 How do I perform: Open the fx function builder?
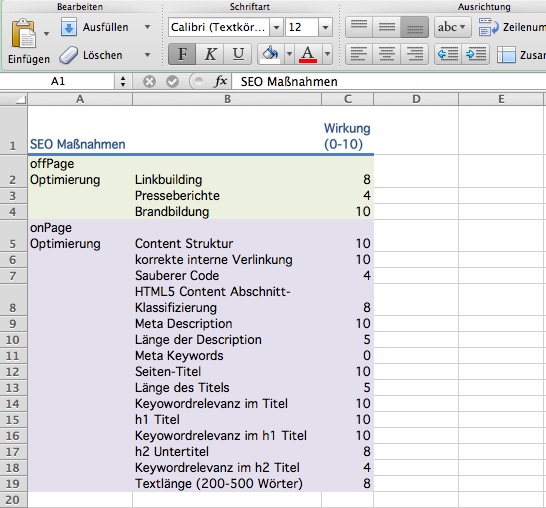pos(220,81)
